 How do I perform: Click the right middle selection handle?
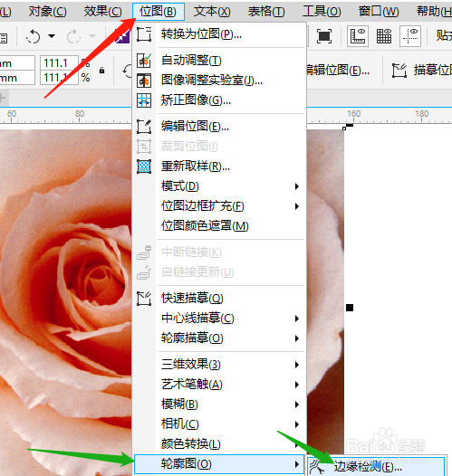point(350,308)
